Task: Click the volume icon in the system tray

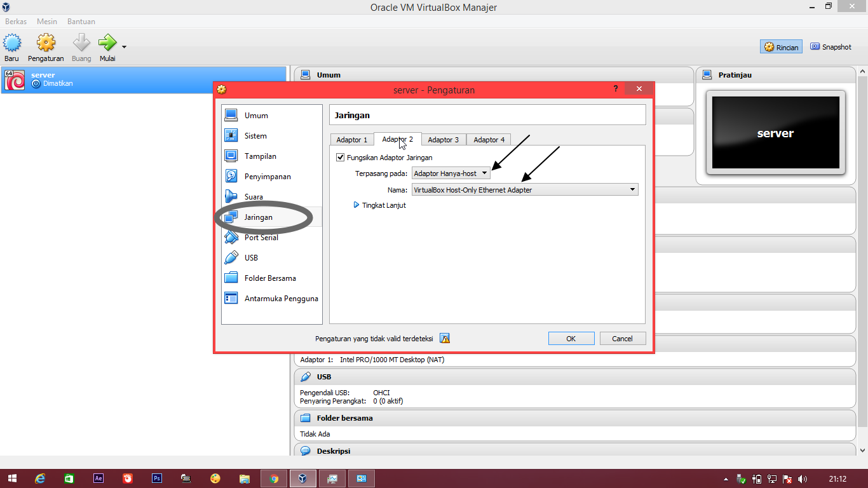Action: [x=803, y=479]
